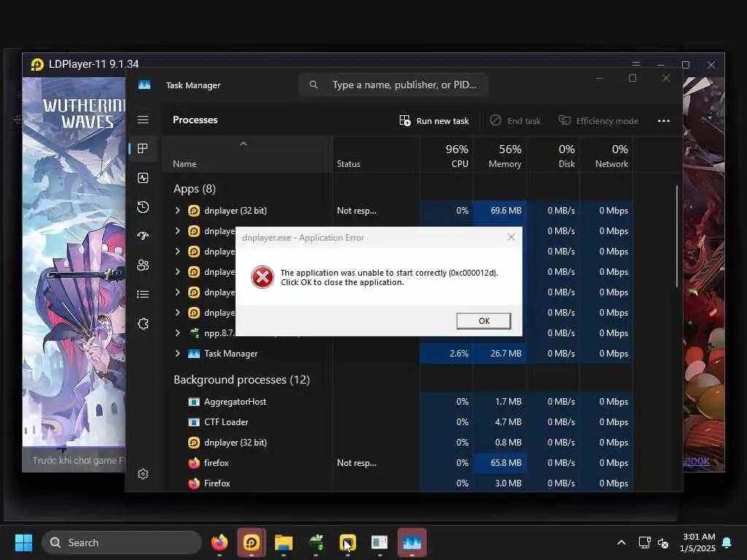
Task: Click OK in the Application Error dialog
Action: click(484, 321)
